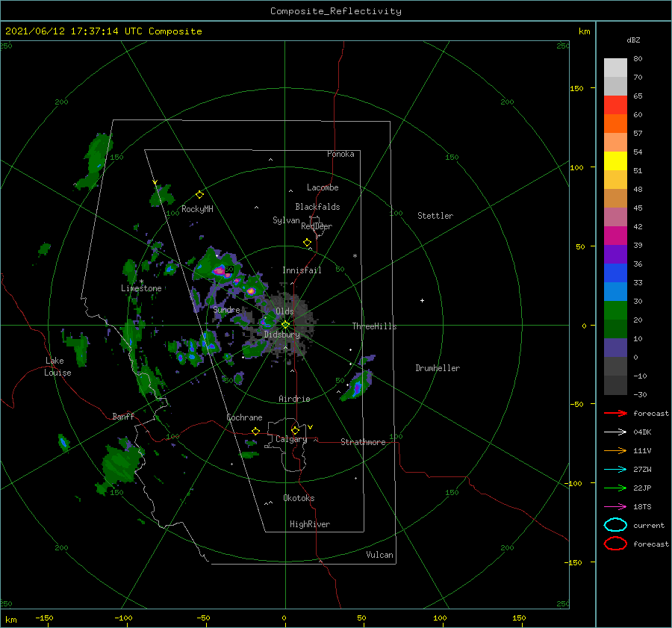Click the yellow diamond at radar center

[x=285, y=325]
